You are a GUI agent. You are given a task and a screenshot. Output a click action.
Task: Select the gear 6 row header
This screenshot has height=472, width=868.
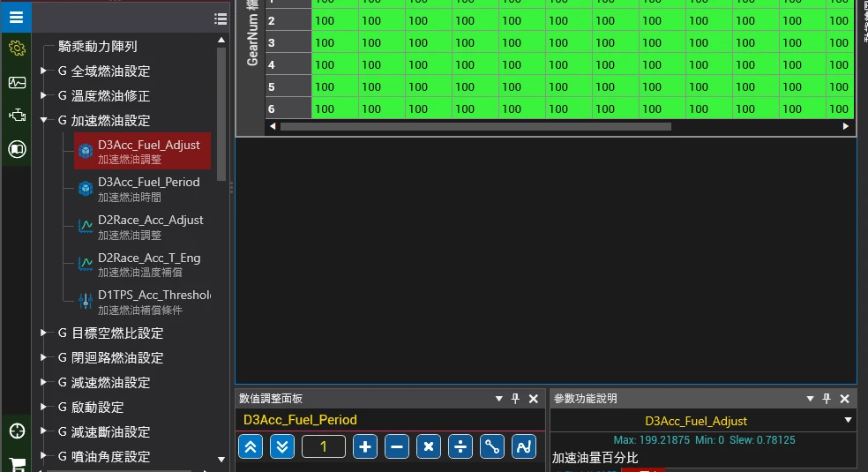click(x=288, y=109)
